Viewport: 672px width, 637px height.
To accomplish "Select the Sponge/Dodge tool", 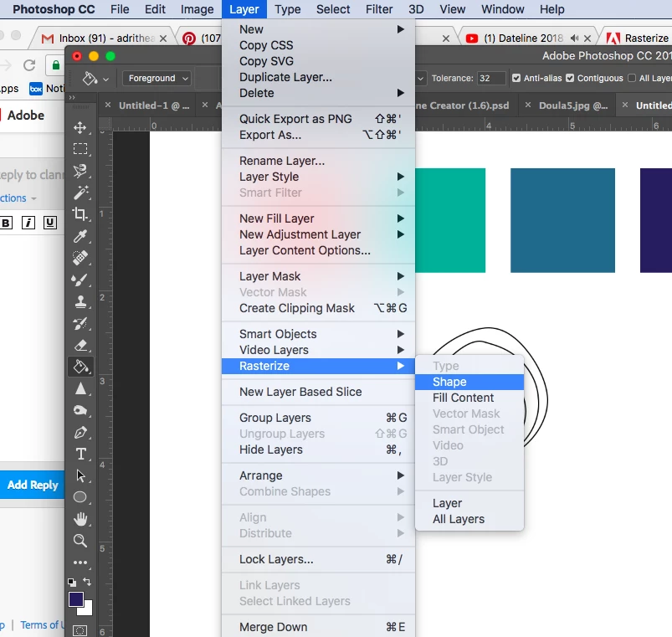I will (80, 411).
